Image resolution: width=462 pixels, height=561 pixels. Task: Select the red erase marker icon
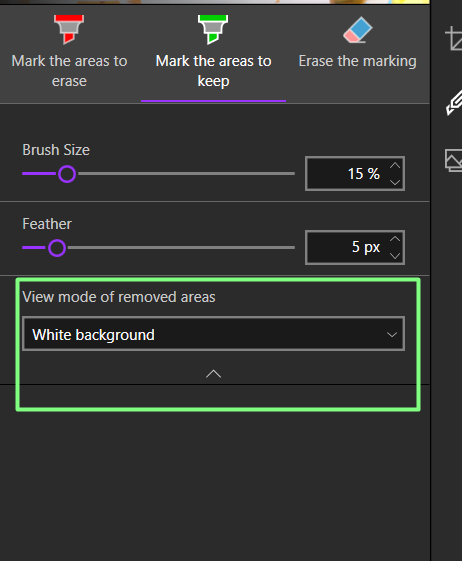pos(69,29)
